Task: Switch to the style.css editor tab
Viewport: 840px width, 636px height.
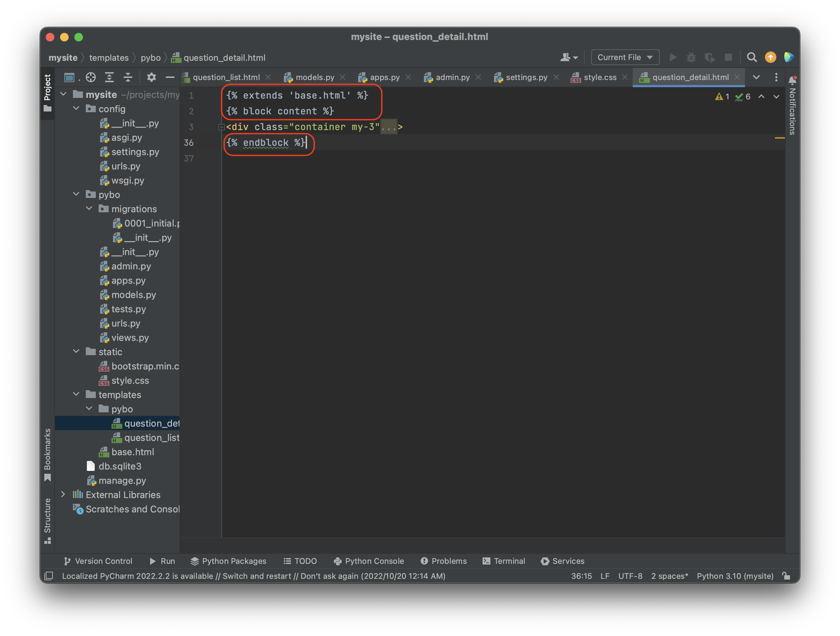Action: click(x=600, y=78)
